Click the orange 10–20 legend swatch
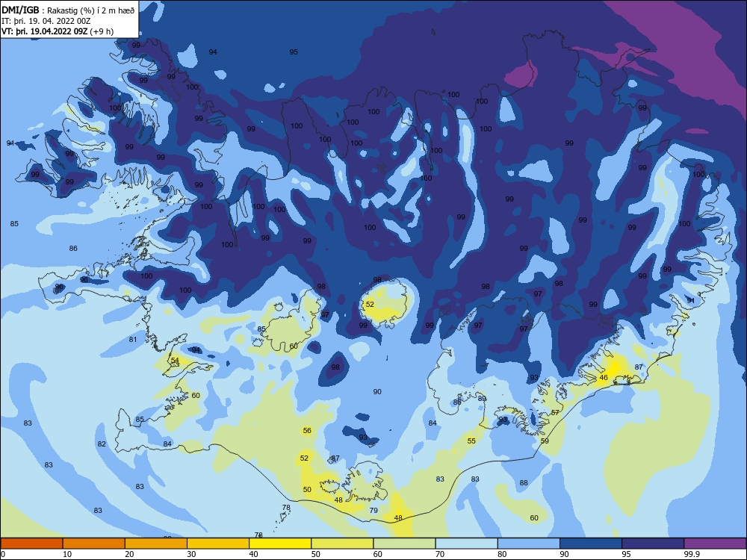Viewport: 747px width, 560px height. (x=94, y=544)
